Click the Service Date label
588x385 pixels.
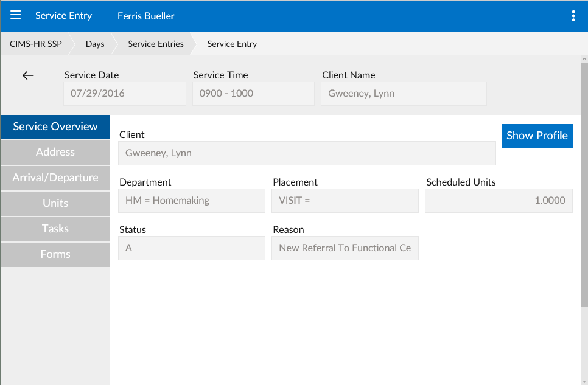pyautogui.click(x=91, y=75)
